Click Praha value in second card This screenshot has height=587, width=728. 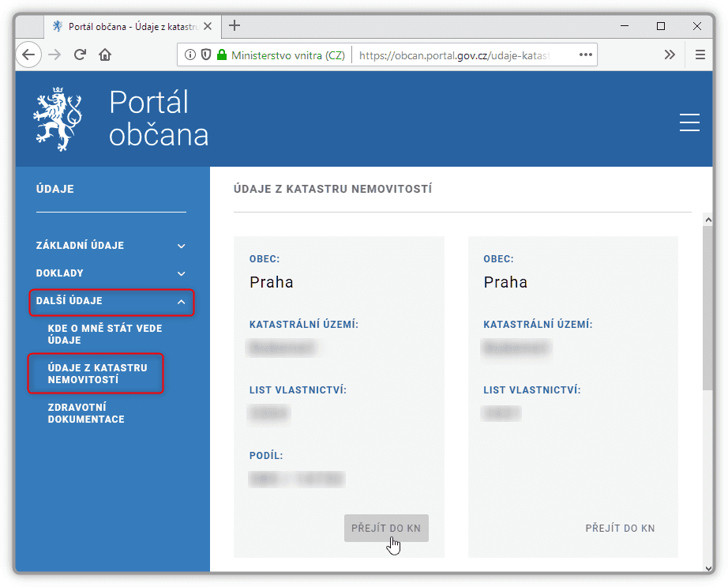pos(505,282)
